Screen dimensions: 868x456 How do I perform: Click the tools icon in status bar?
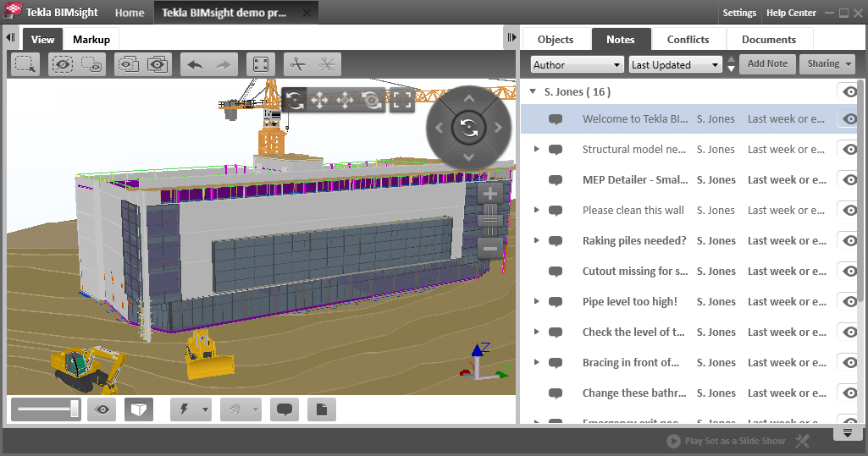coord(803,441)
